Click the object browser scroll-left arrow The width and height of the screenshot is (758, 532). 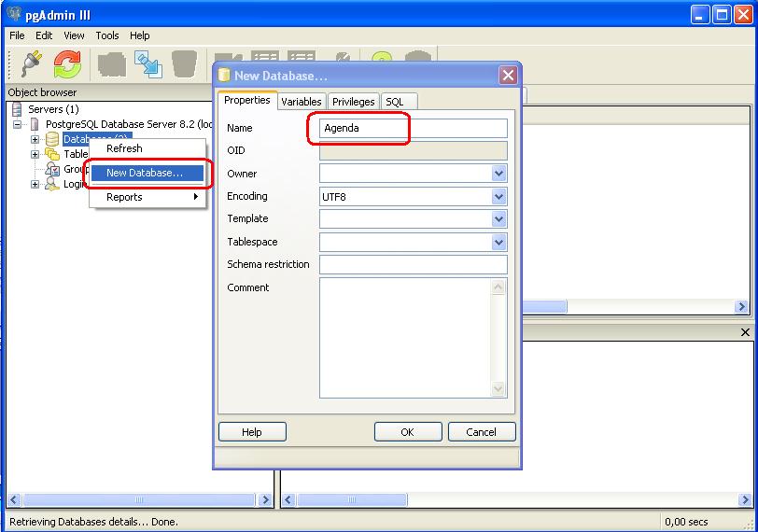tap(13, 499)
